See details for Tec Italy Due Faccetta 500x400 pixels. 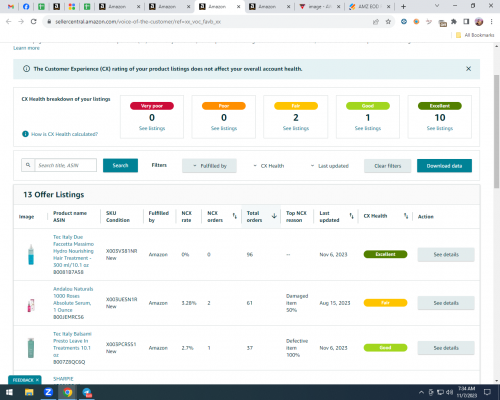pyautogui.click(x=446, y=255)
